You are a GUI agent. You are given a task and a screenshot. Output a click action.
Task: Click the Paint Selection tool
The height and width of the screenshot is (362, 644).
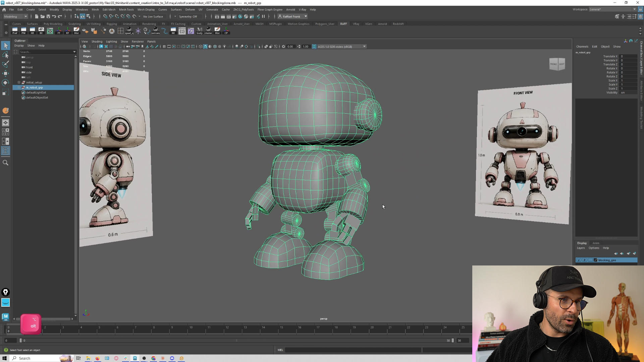tap(5, 64)
